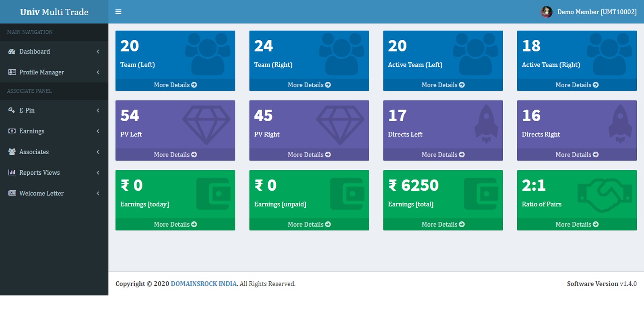Click the ₹ 6250 total earnings amount
This screenshot has width=644, height=322.
click(x=413, y=185)
